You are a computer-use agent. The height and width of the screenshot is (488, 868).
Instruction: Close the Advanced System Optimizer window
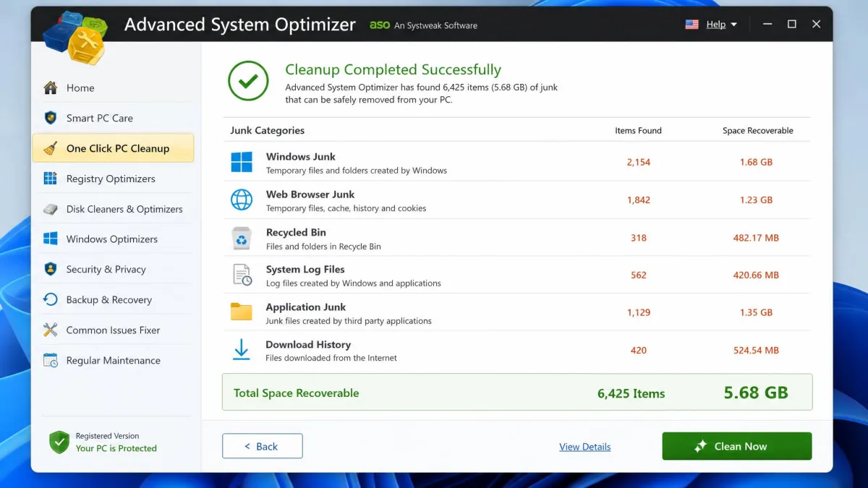click(817, 25)
